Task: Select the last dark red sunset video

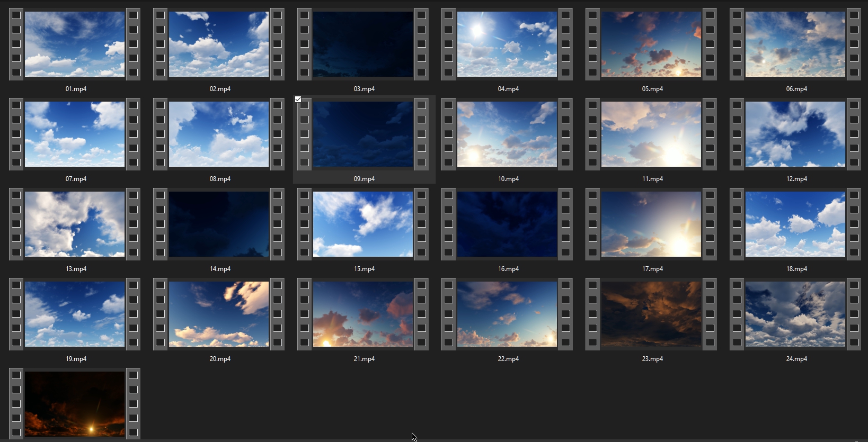Action: pos(75,403)
